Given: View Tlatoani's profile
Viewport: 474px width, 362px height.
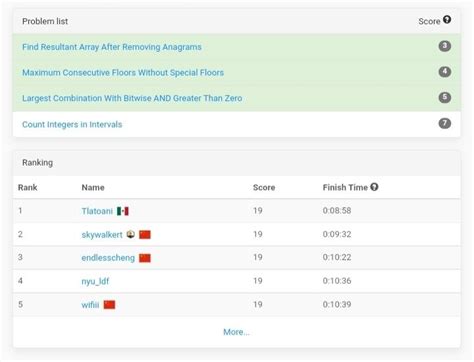Looking at the screenshot, I should pyautogui.click(x=97, y=211).
